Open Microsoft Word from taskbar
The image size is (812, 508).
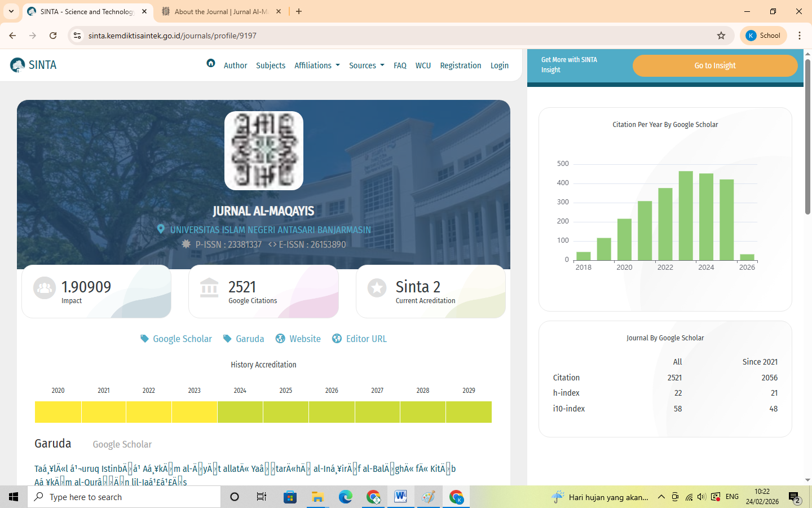(x=400, y=497)
